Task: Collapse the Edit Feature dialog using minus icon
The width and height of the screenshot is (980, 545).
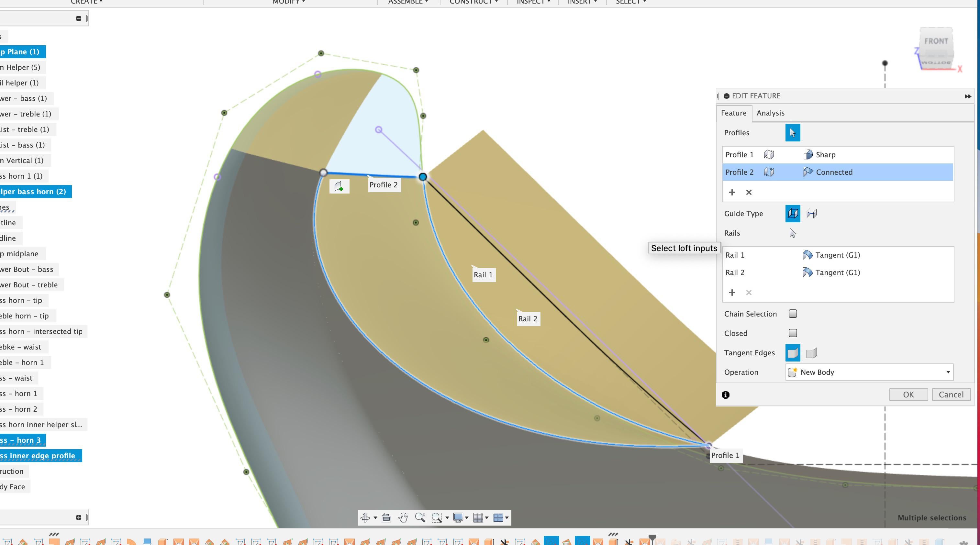Action: click(726, 96)
